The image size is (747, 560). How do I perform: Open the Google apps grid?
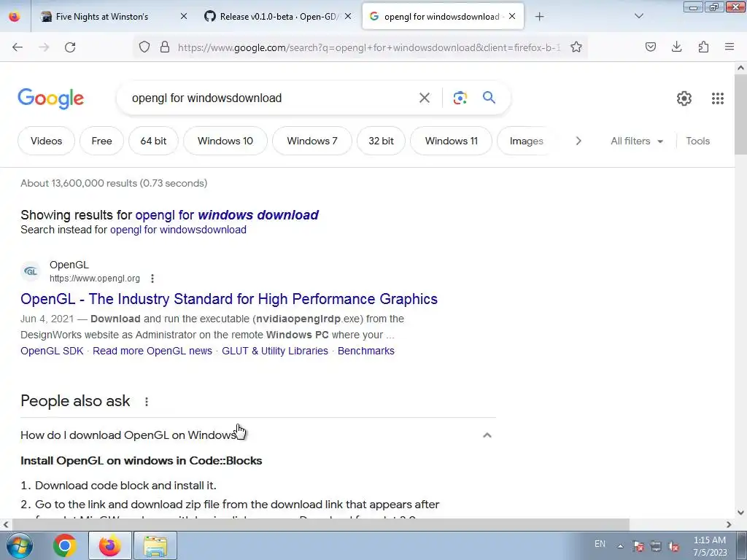click(718, 98)
